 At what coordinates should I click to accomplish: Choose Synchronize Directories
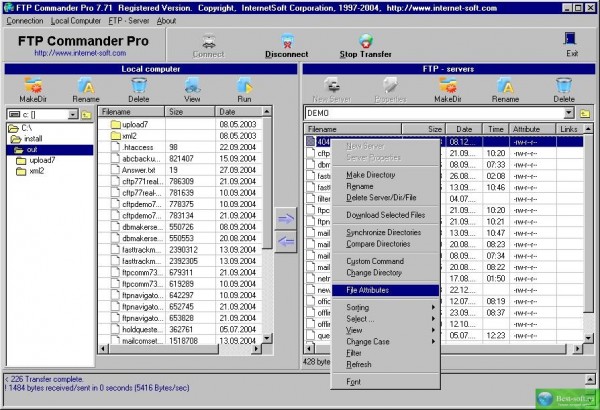point(385,232)
